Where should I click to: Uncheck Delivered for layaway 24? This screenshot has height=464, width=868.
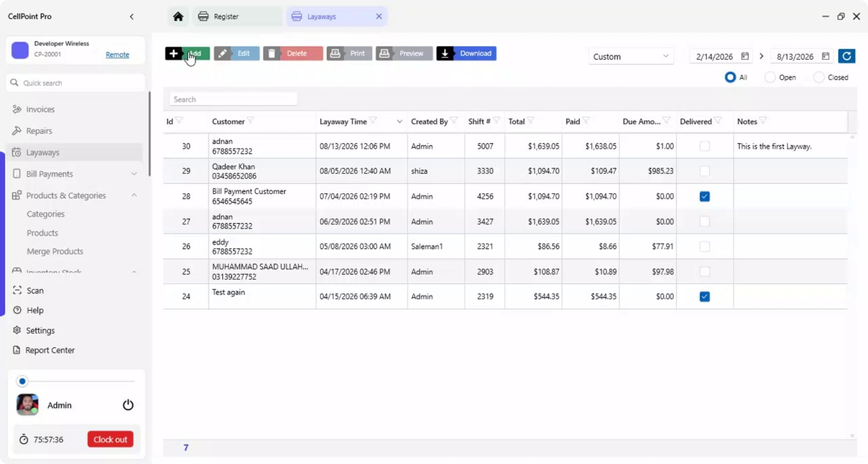[704, 296]
